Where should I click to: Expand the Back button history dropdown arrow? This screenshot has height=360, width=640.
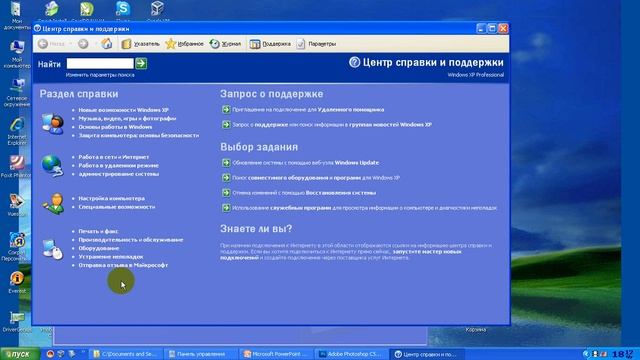(x=70, y=44)
